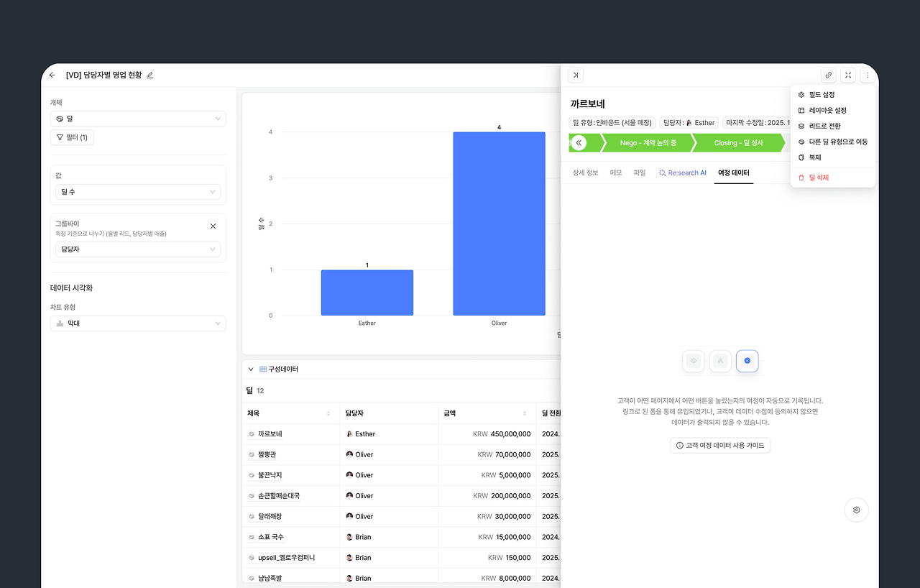The width and height of the screenshot is (920, 588).
Task: Click the eye illustration icon in the empty state
Action: coord(694,361)
